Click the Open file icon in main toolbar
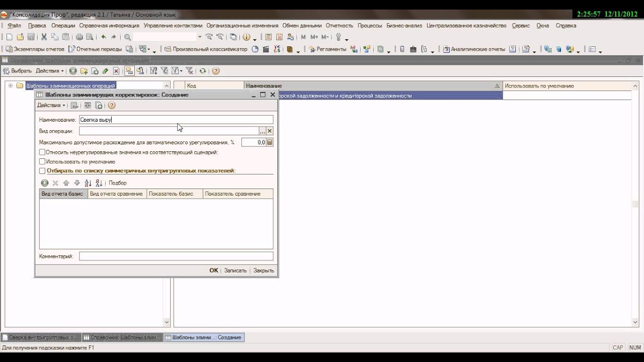Image resolution: width=644 pixels, height=362 pixels. [x=20, y=37]
